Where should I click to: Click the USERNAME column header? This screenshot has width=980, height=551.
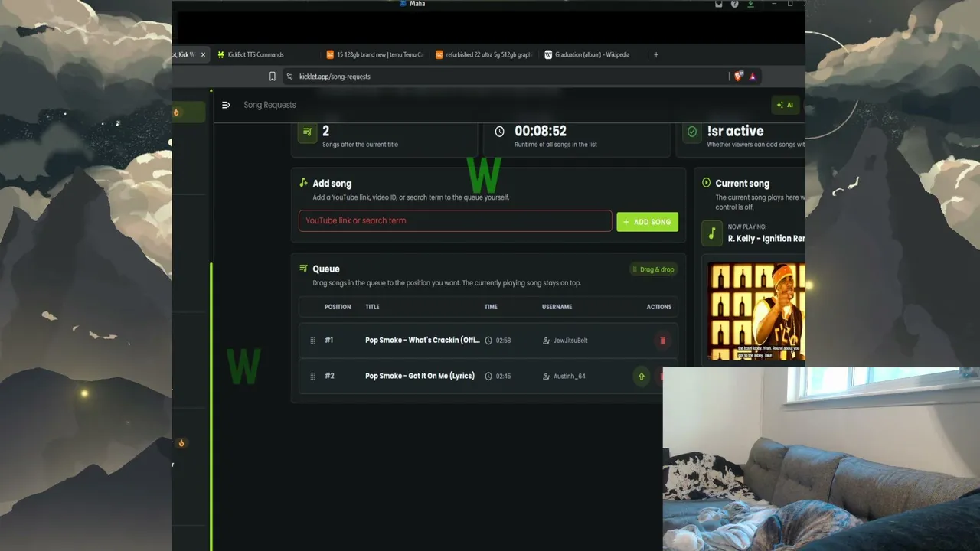tap(557, 307)
